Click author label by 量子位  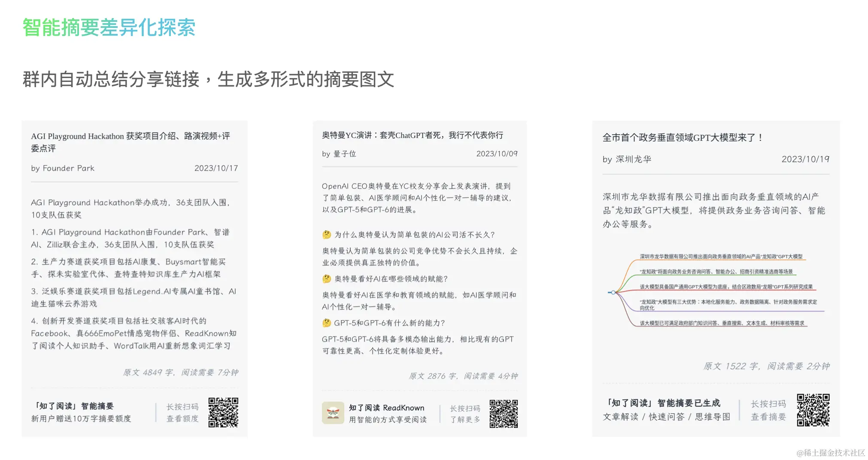339,154
